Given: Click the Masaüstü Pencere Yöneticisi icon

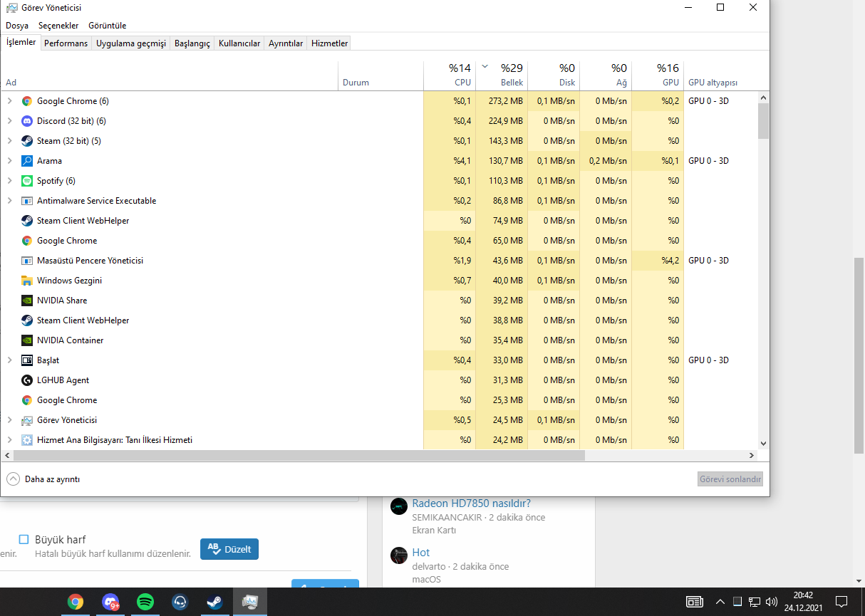Looking at the screenshot, I should pyautogui.click(x=27, y=261).
